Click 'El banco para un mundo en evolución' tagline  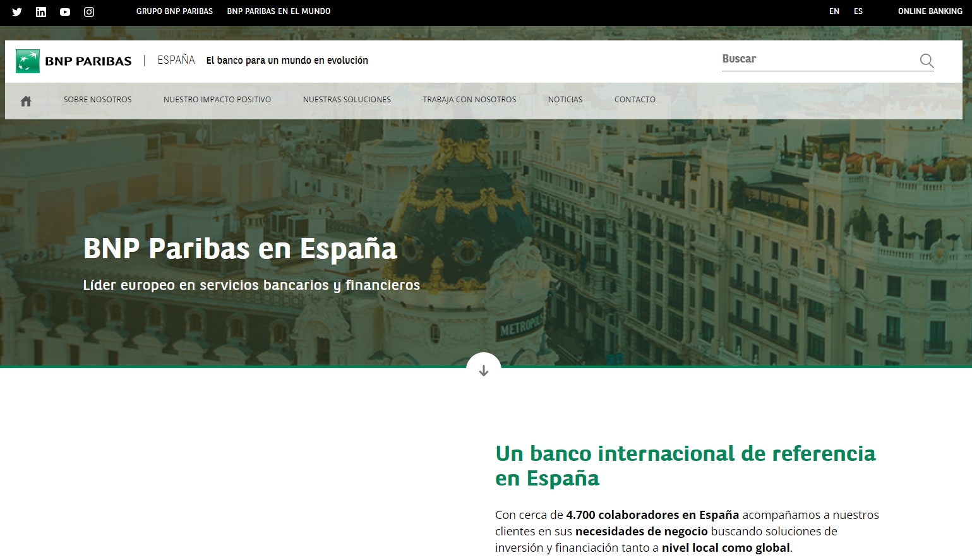coord(287,61)
